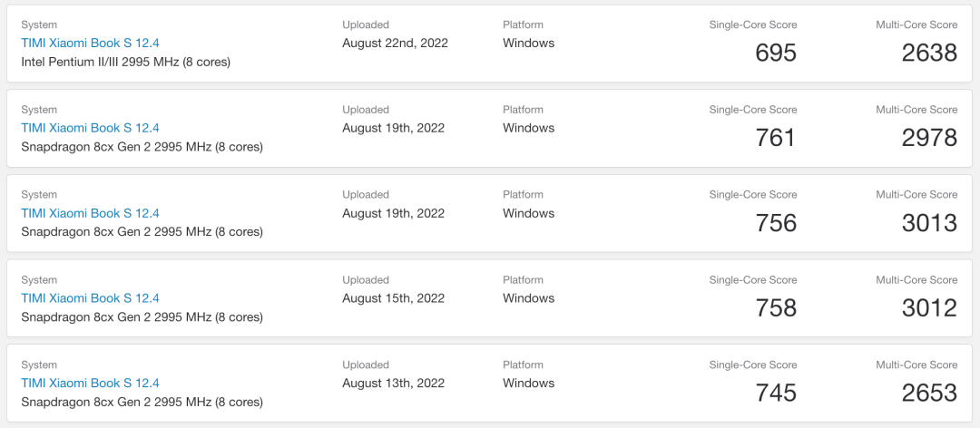This screenshot has width=980, height=428.
Task: Click the single-core score 761
Action: coord(776,138)
